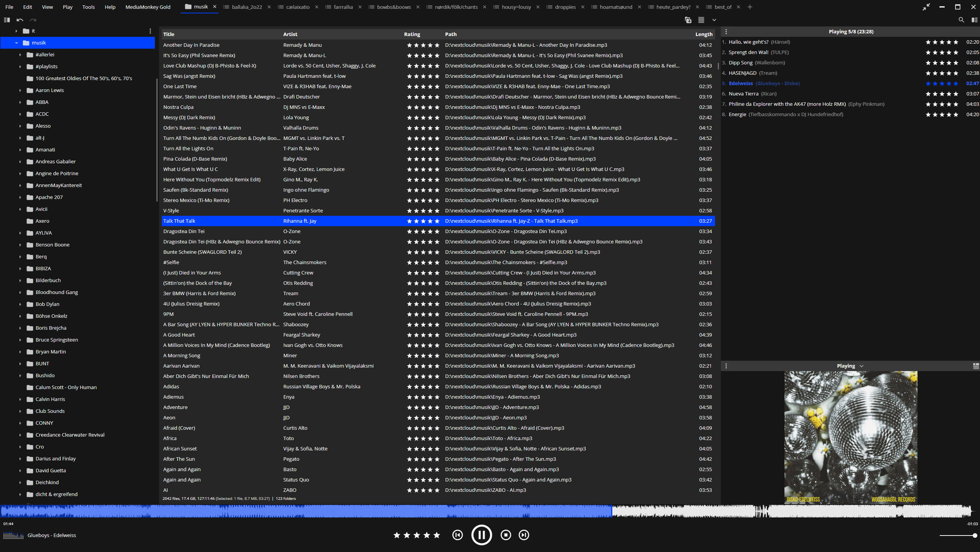Select the Bloodhound Gang folder
Screen dimensions: 980x552
(x=57, y=292)
